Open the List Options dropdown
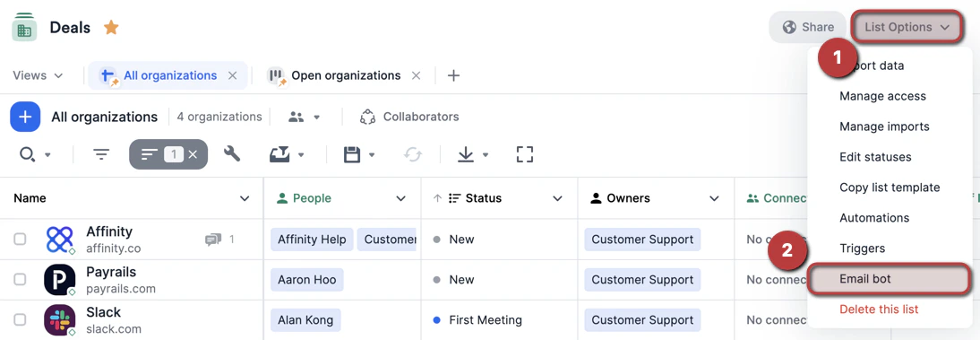This screenshot has width=980, height=340. (907, 27)
